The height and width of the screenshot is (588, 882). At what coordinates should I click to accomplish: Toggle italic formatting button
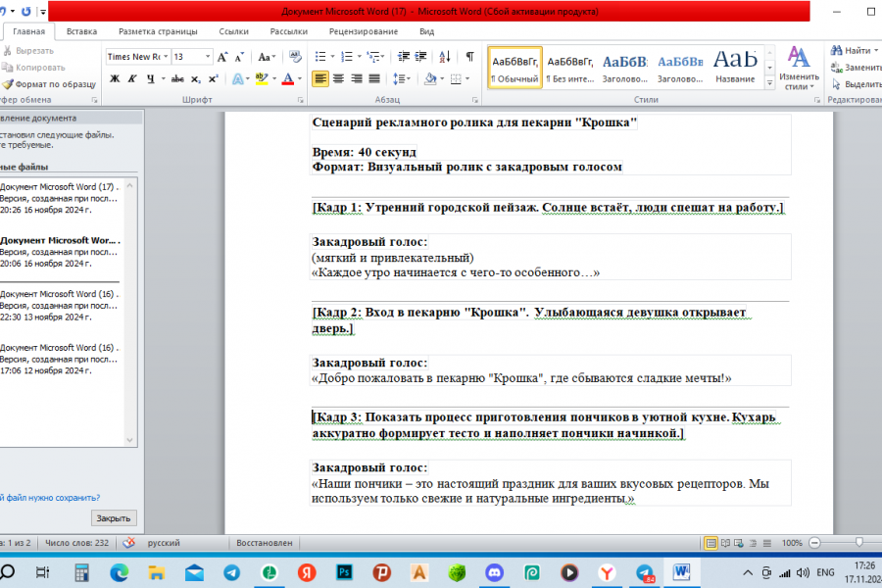pyautogui.click(x=132, y=78)
